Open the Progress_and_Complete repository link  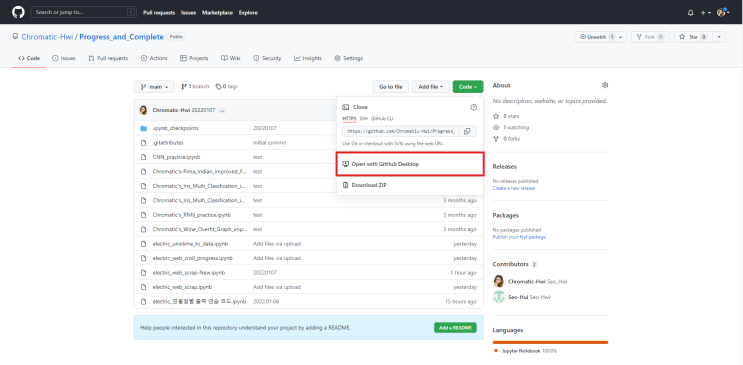click(121, 37)
